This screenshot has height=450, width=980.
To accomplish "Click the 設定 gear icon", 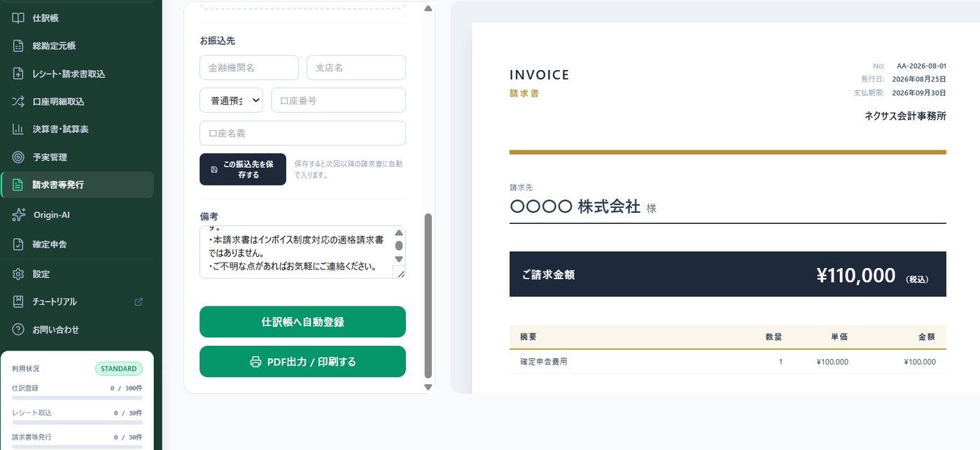I will pyautogui.click(x=18, y=274).
